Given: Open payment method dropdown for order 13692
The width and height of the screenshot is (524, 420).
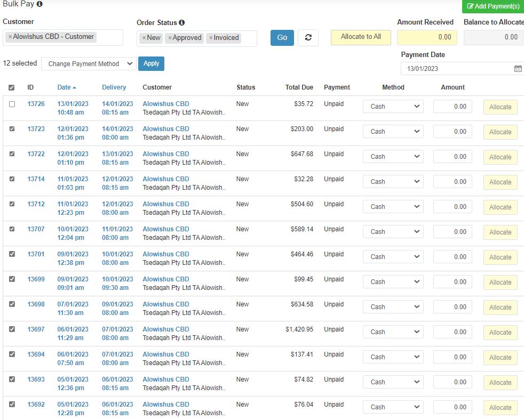Looking at the screenshot, I should coord(393,407).
